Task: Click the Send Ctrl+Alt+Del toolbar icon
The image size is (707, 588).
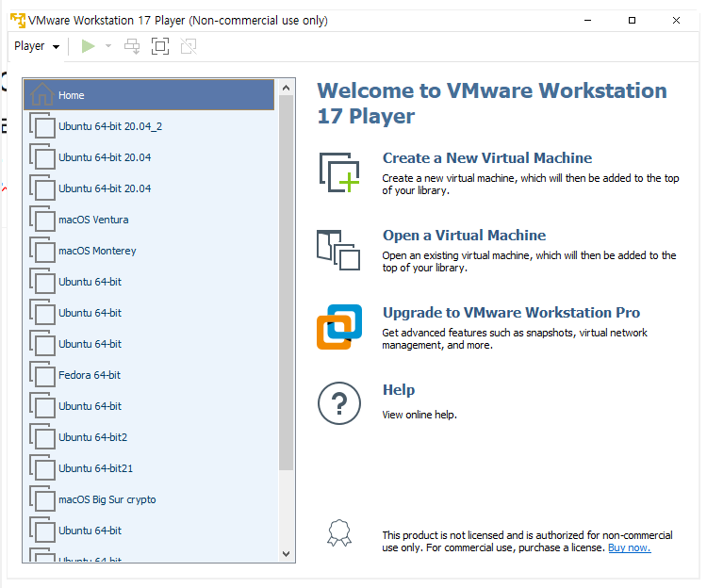Action: pos(132,46)
